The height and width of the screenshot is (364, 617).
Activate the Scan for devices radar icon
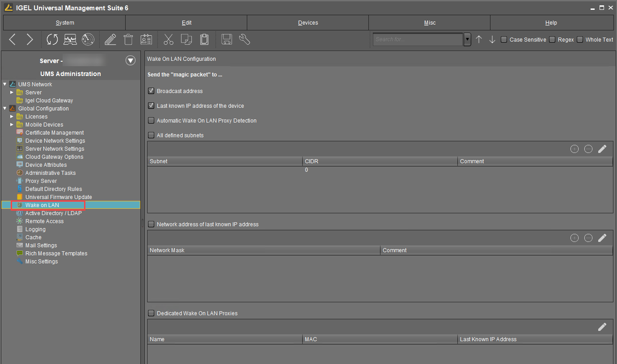[x=88, y=39]
